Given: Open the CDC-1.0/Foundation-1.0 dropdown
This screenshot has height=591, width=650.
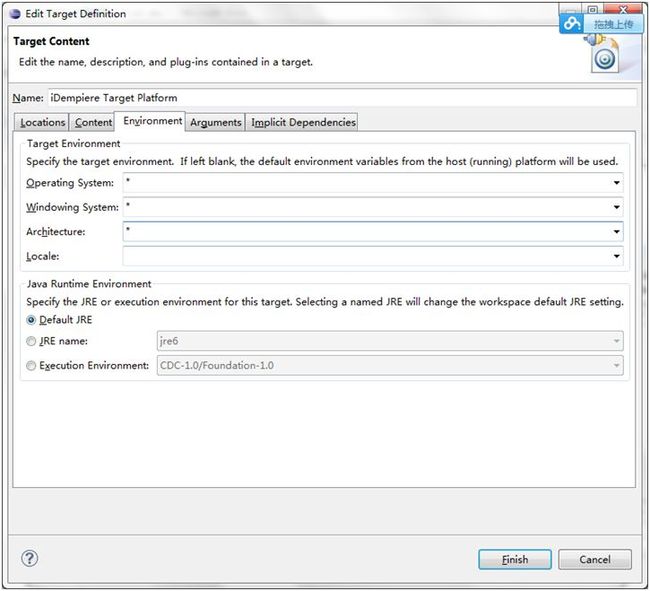Looking at the screenshot, I should pyautogui.click(x=390, y=366).
